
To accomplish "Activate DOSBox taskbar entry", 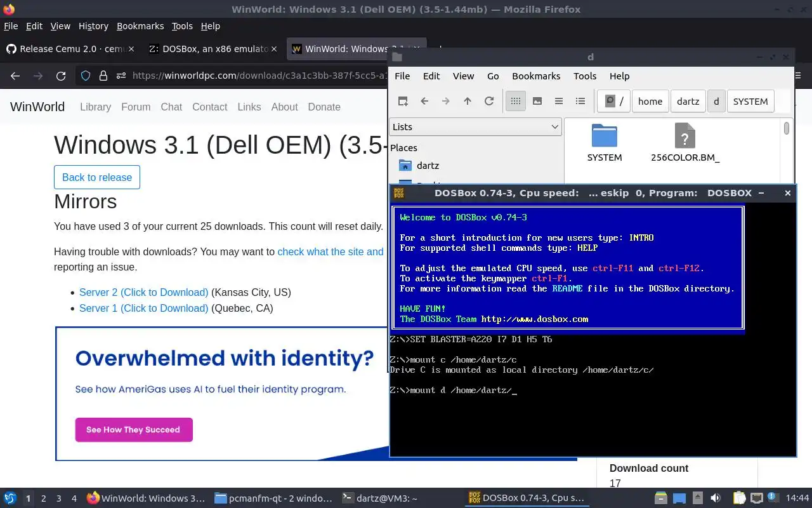I will (x=526, y=498).
